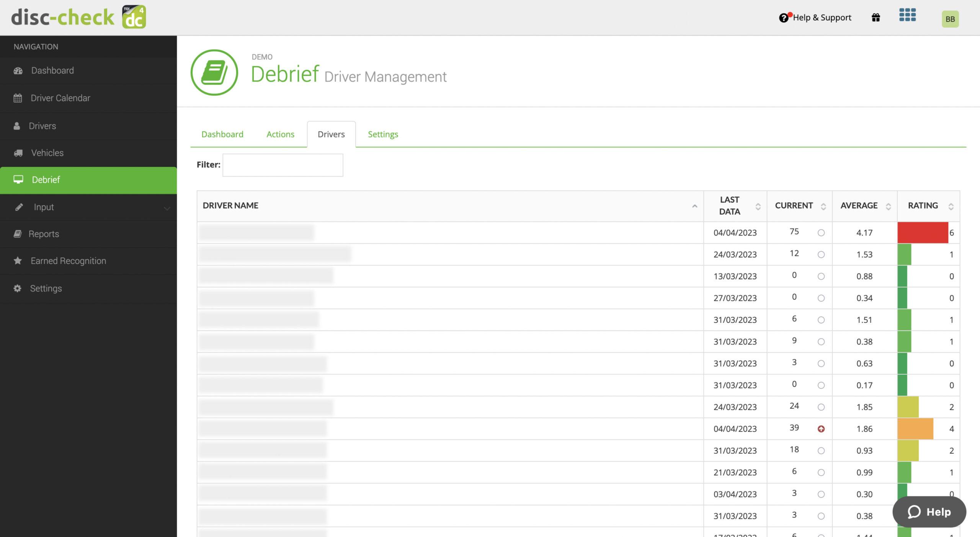Select the Drivers tab

pyautogui.click(x=331, y=134)
